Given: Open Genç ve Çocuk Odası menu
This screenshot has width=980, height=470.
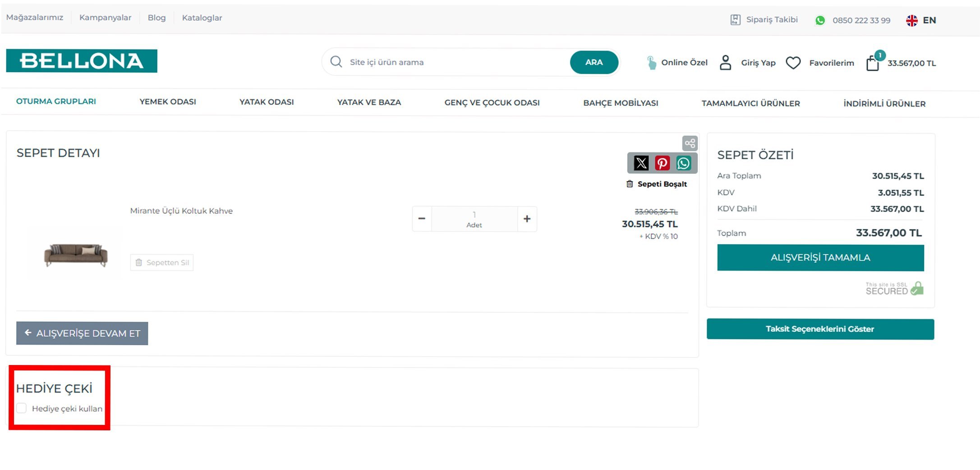Looking at the screenshot, I should pyautogui.click(x=492, y=103).
